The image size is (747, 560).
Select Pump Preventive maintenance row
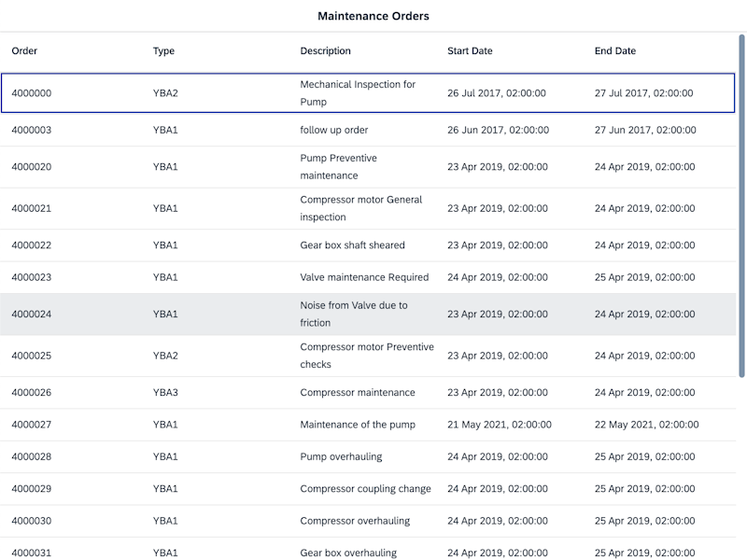click(x=368, y=167)
